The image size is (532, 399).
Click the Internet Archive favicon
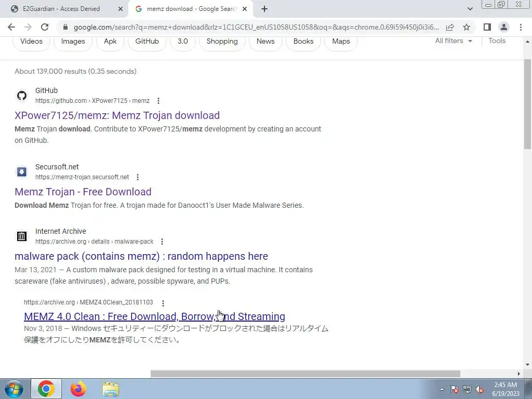(x=22, y=236)
